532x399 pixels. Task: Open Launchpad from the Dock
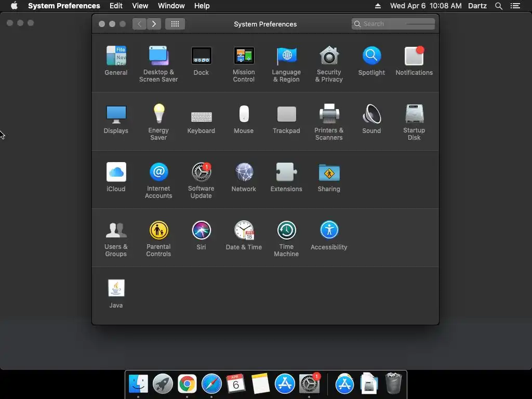tap(163, 383)
